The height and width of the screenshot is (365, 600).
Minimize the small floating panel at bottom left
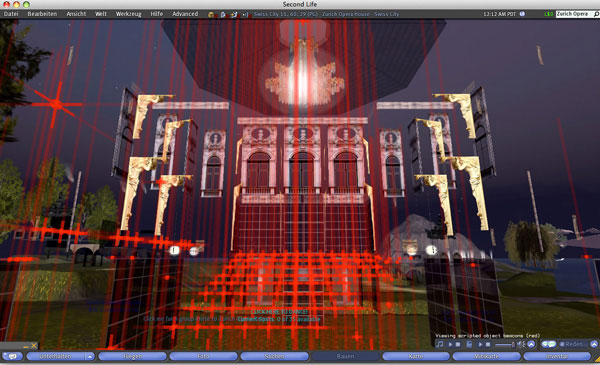pos(26,346)
